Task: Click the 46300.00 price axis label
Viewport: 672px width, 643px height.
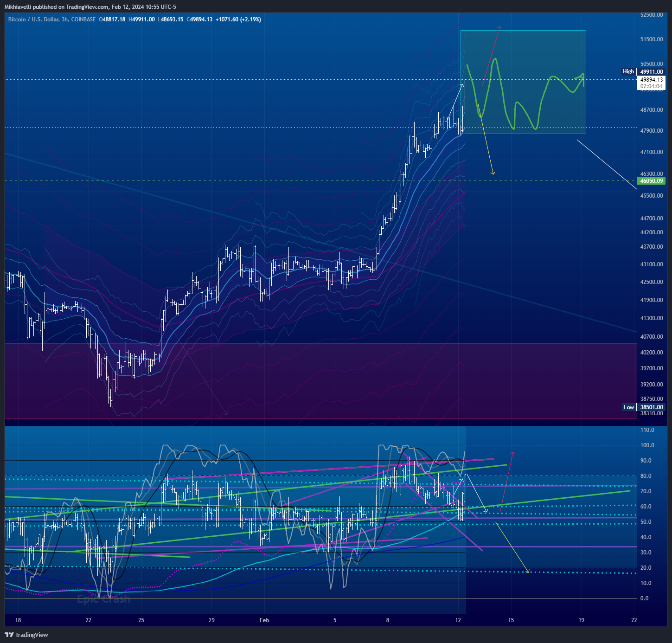Action: tap(652, 174)
